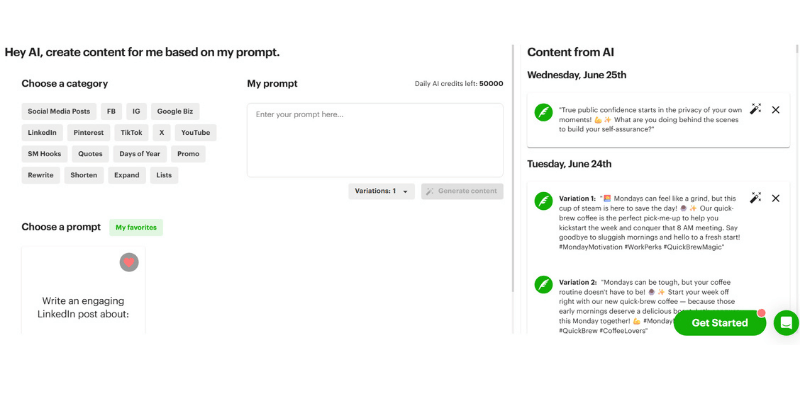
Task: Click green feather icon beside Variation 1
Action: 543,201
